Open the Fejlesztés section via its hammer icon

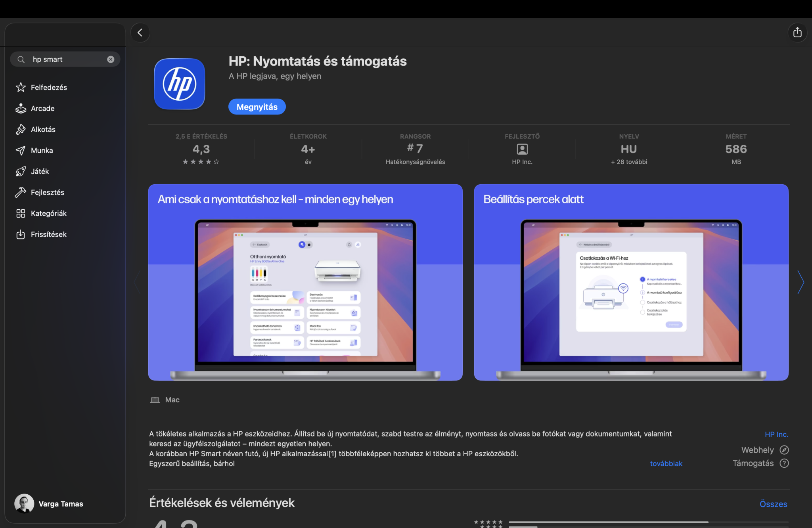point(21,192)
